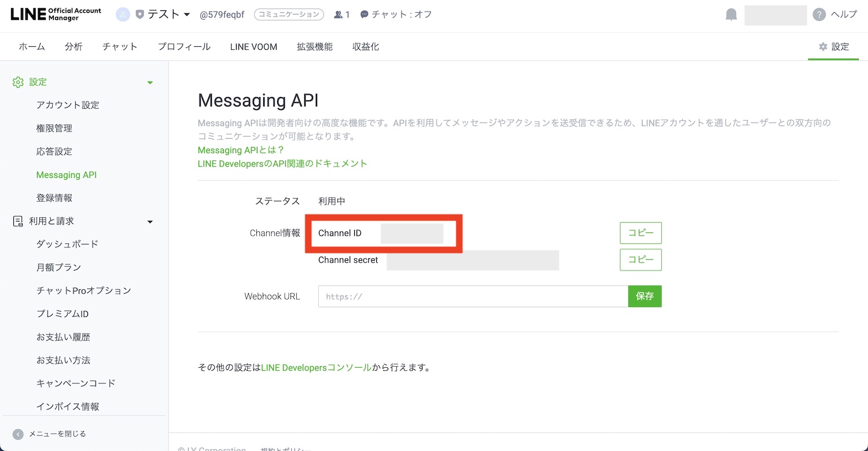Open the 分析 tab
This screenshot has height=451, width=868.
point(73,47)
